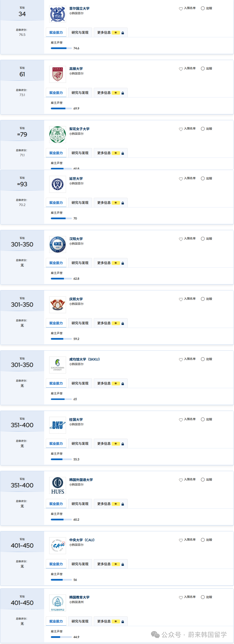Click the lock icon on 庆熙大学 更多信息 tab
This screenshot has height=644, width=234.
pos(122,323)
